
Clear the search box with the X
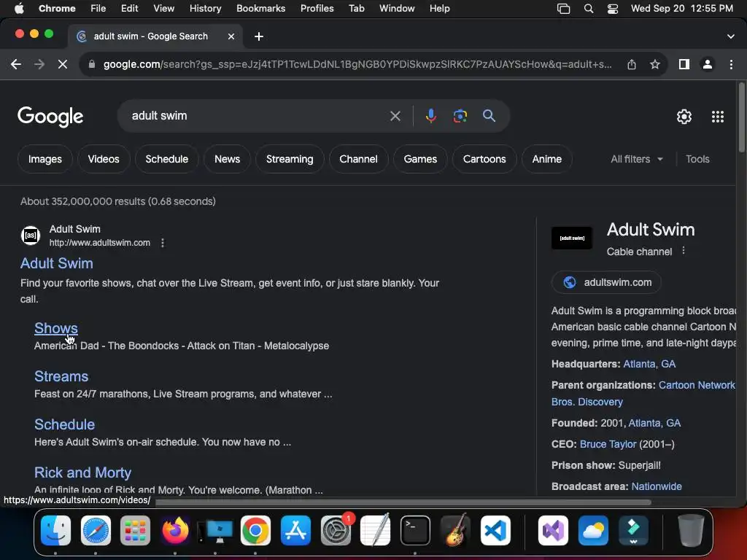395,116
